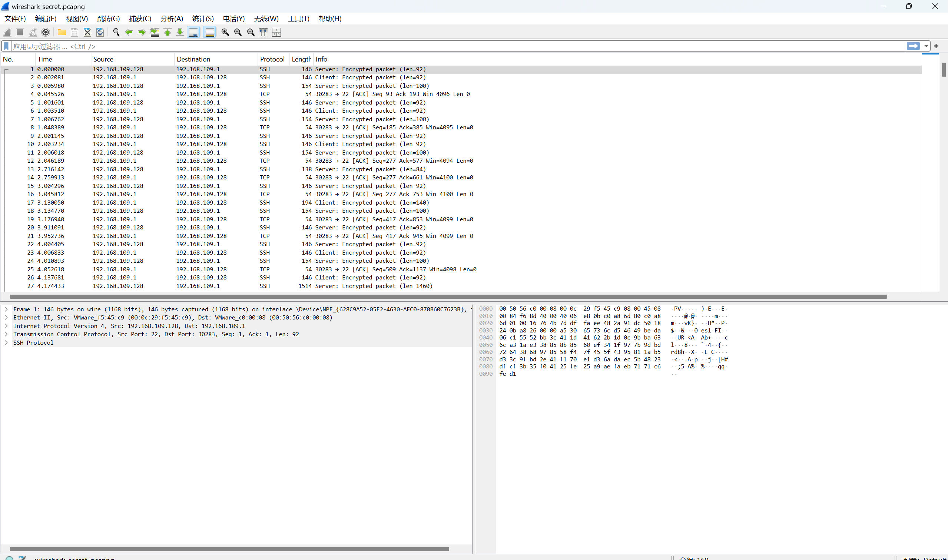948x560 pixels.
Task: Open the 工具(T) menu
Action: tap(298, 19)
